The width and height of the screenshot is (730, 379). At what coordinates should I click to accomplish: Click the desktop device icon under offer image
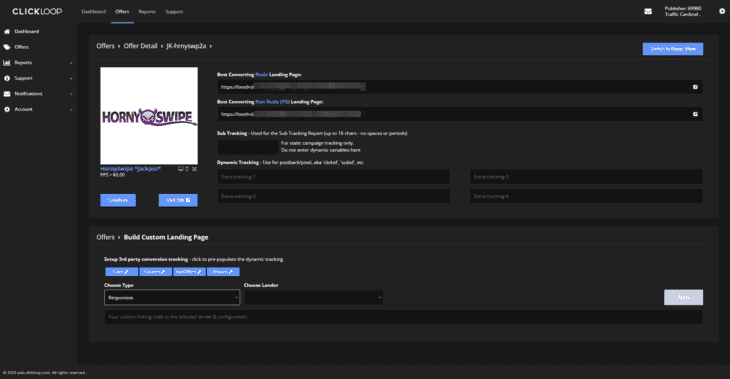(181, 169)
